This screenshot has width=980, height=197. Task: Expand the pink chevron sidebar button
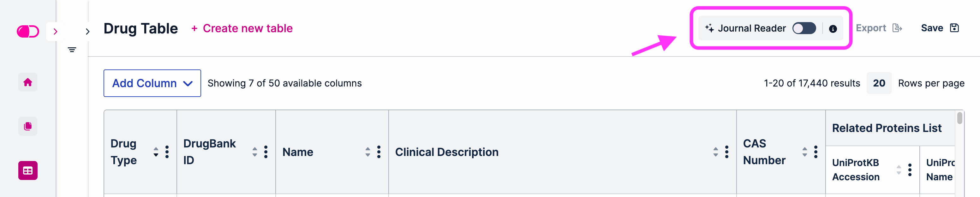click(56, 31)
